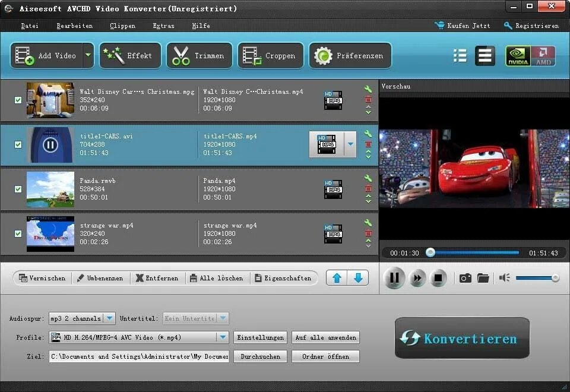Click Einstellungen button
The width and height of the screenshot is (570, 392).
(x=260, y=337)
